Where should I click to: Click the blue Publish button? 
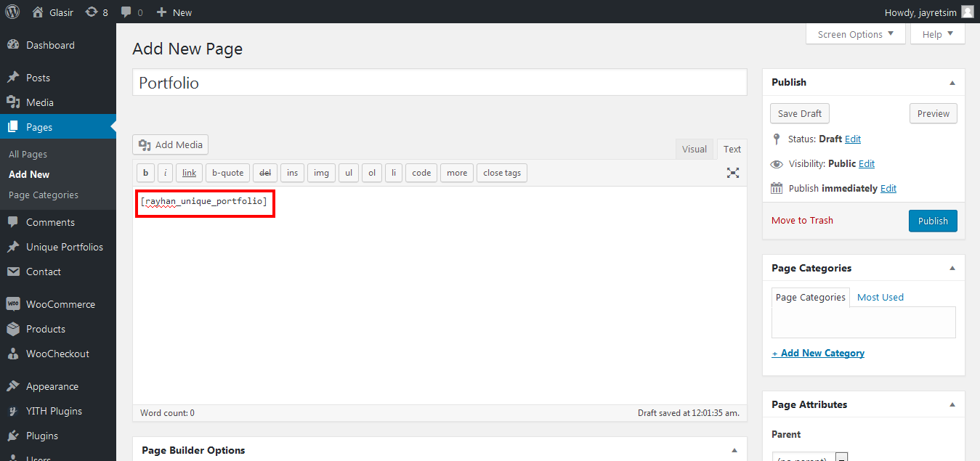933,221
